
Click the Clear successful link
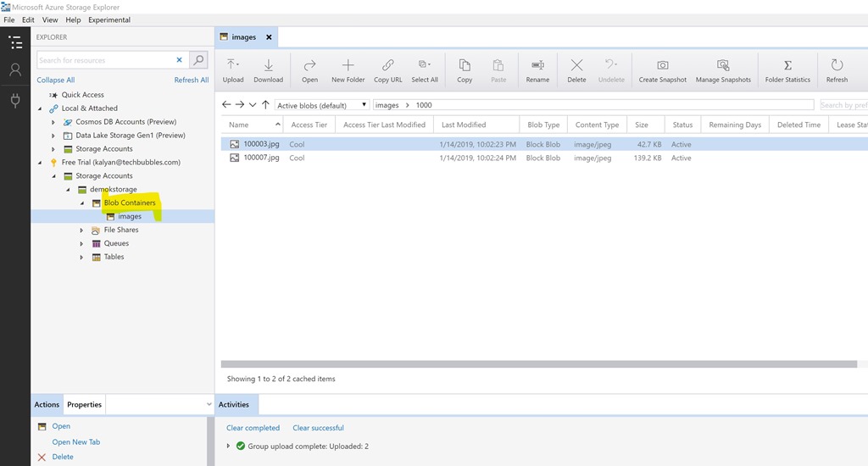coord(319,428)
